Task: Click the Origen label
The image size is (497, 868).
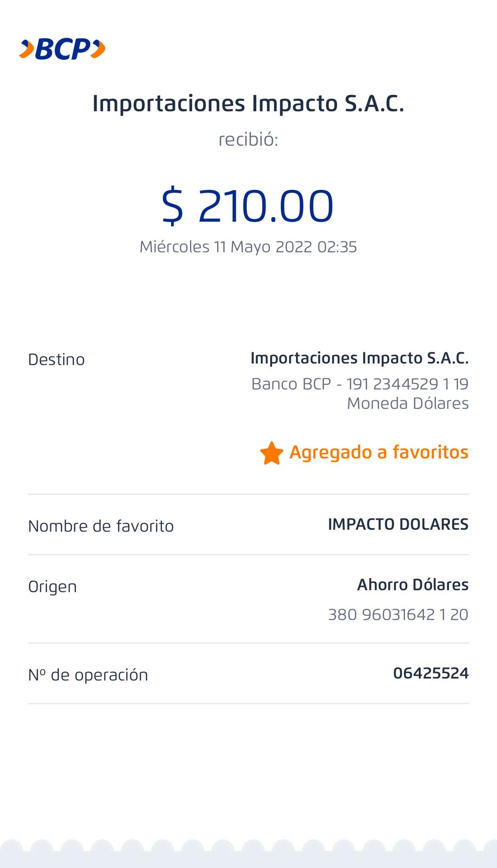Action: coord(53,587)
